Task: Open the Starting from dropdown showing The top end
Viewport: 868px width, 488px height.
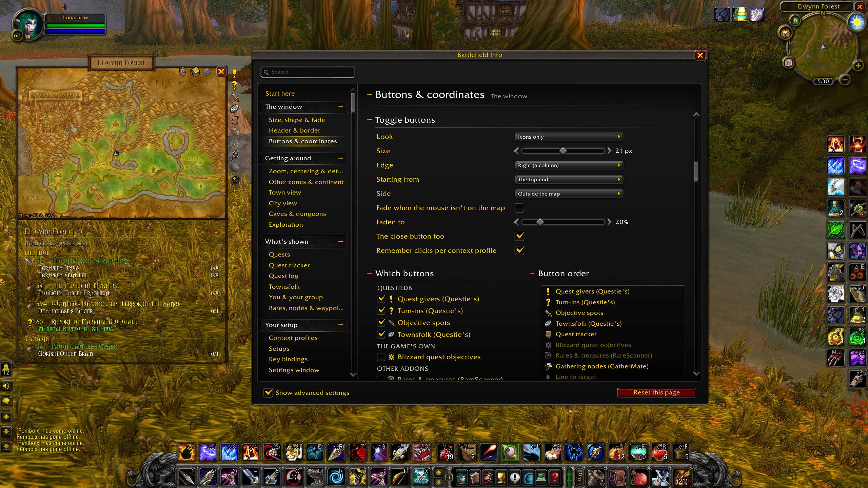Action: pos(569,179)
